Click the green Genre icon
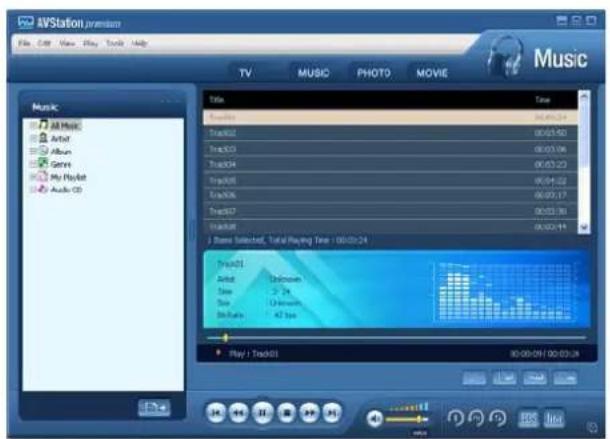The width and height of the screenshot is (610, 439). pos(43,163)
